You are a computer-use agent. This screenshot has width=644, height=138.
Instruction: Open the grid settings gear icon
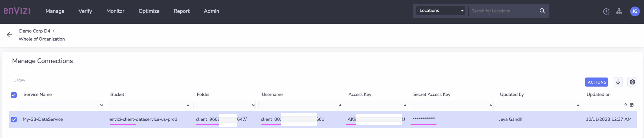632,82
